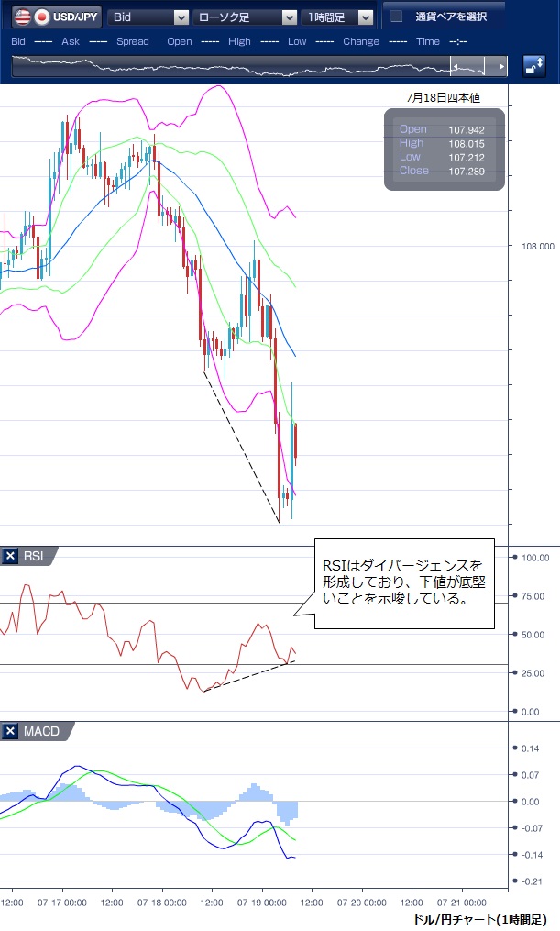The image size is (560, 931).
Task: Click the OHLC price info box
Action: pyautogui.click(x=445, y=150)
